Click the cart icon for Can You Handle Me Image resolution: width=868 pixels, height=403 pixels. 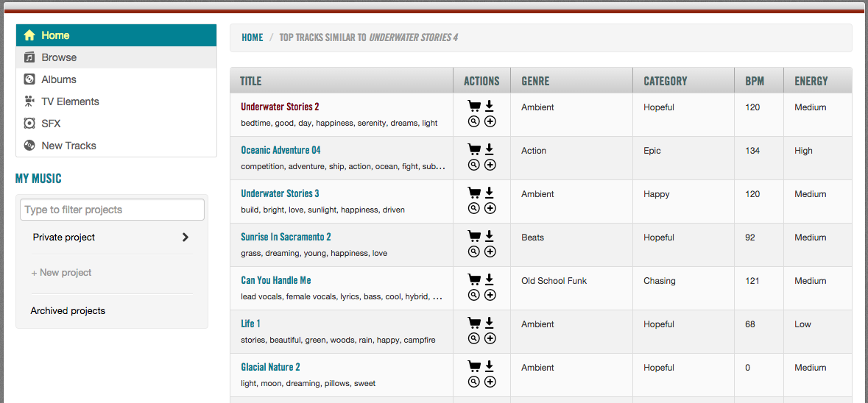coord(474,280)
